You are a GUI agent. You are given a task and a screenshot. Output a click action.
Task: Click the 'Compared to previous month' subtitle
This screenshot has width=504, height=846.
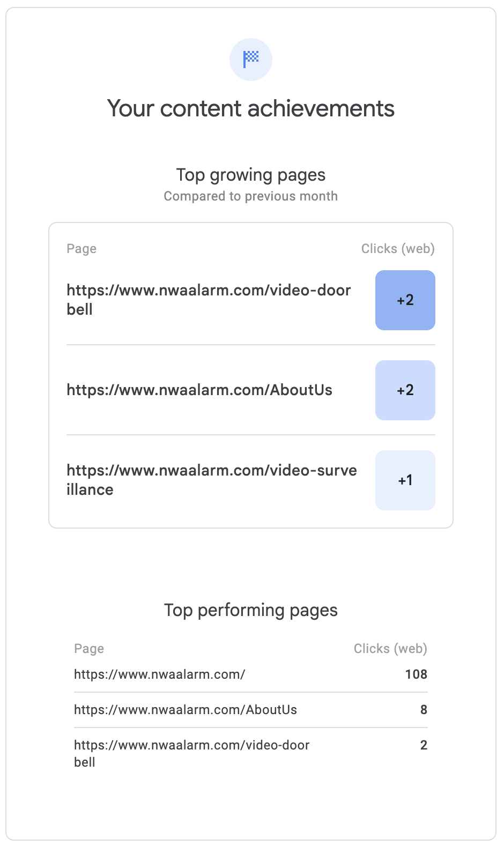coord(251,196)
